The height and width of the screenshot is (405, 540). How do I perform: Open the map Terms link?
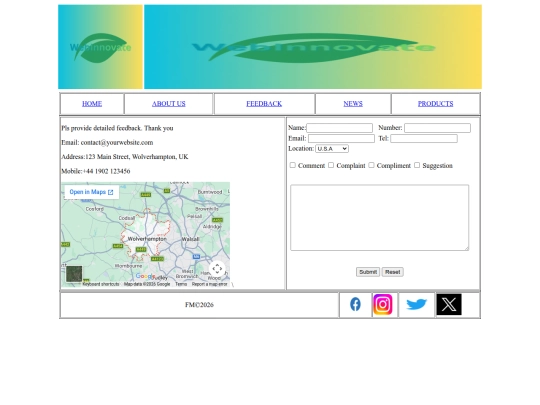pos(181,284)
